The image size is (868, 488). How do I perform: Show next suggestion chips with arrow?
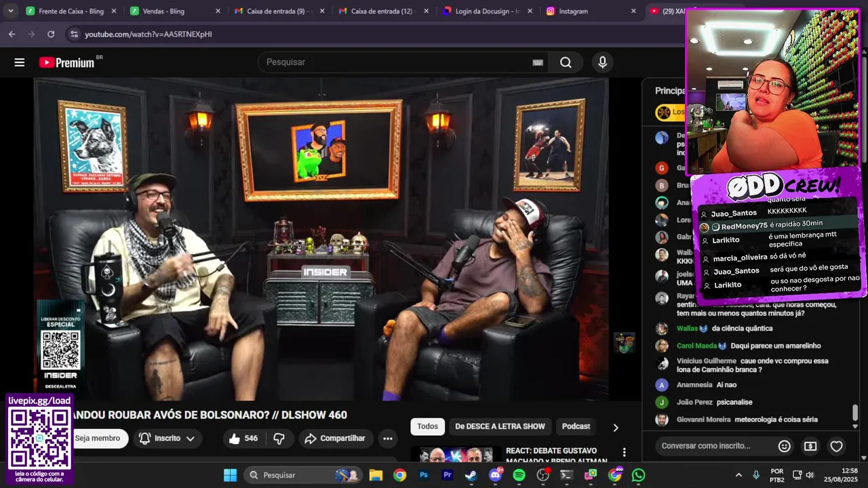coord(616,428)
